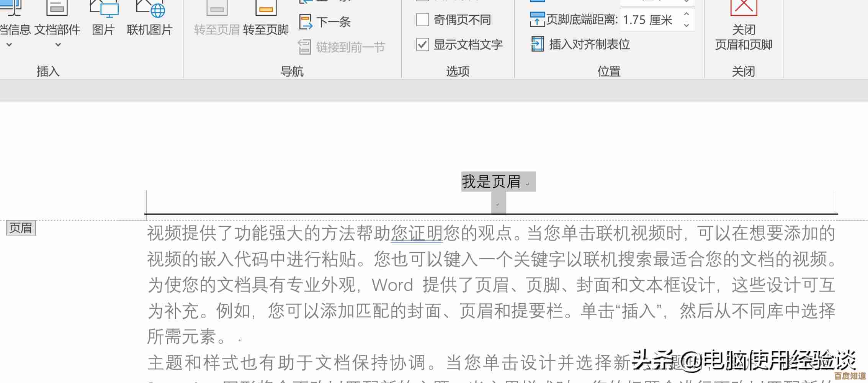Click the 页脚底端距离 1.75 厘米 field

[649, 20]
